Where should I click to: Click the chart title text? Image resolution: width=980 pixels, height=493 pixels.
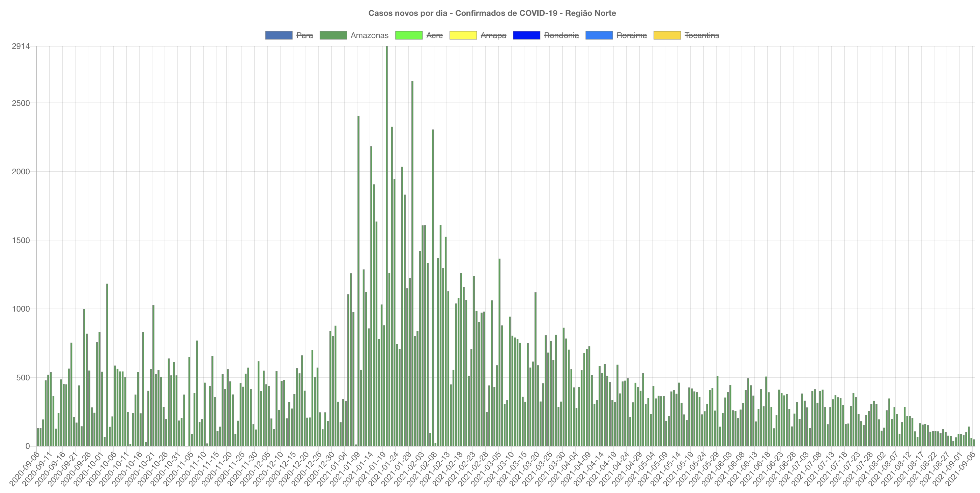[492, 13]
